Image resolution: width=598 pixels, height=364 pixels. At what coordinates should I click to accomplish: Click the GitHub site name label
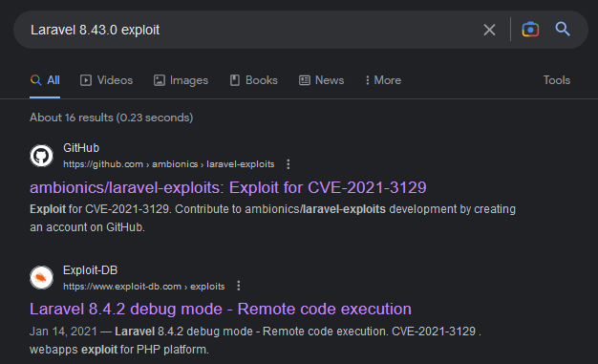click(81, 148)
